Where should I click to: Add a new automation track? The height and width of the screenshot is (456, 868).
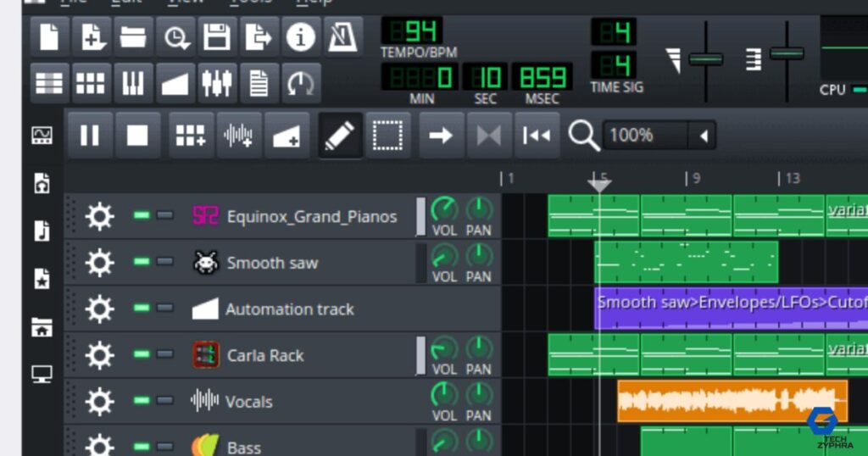pos(287,136)
